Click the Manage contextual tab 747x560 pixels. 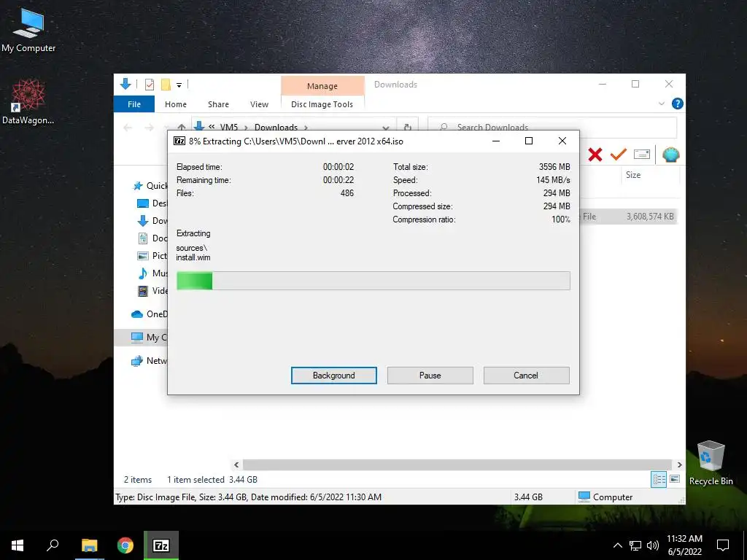point(322,86)
